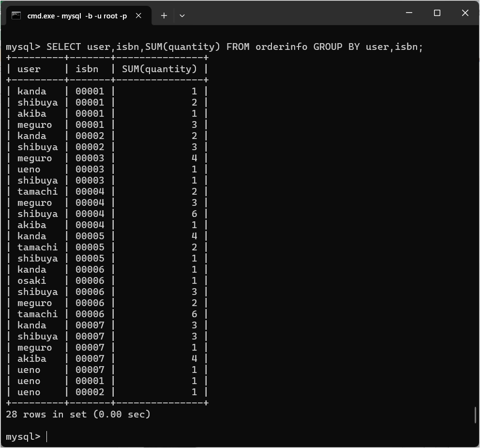Click the scrollbar thumb at the right edge

point(476,415)
